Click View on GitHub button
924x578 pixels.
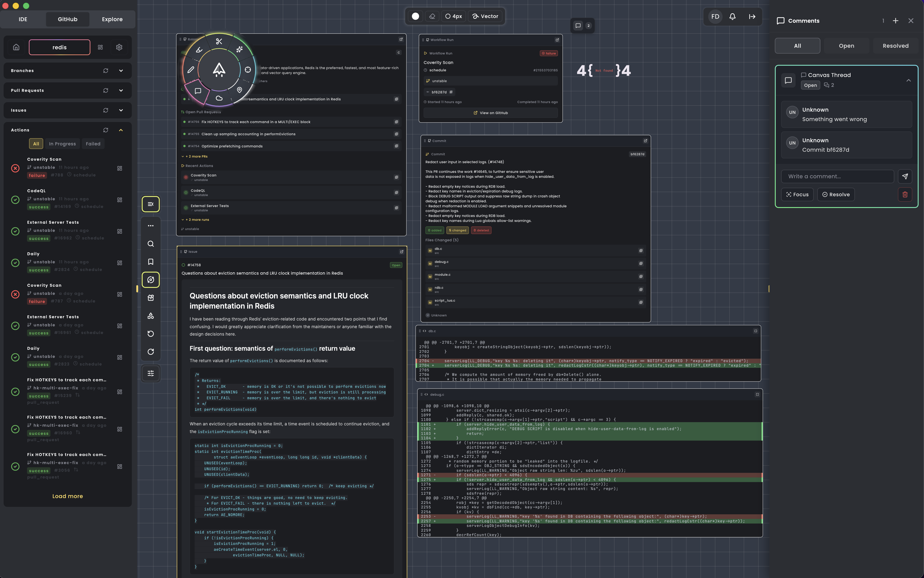click(490, 113)
